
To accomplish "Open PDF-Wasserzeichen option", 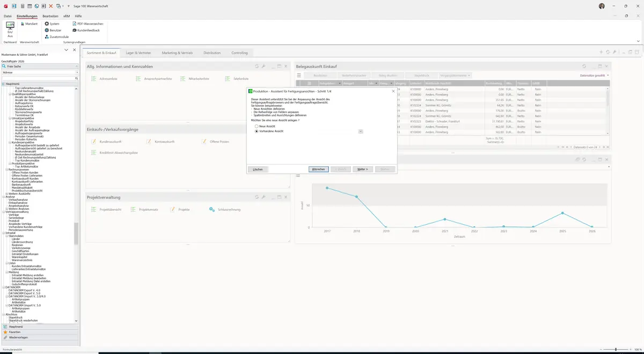I will tap(87, 24).
